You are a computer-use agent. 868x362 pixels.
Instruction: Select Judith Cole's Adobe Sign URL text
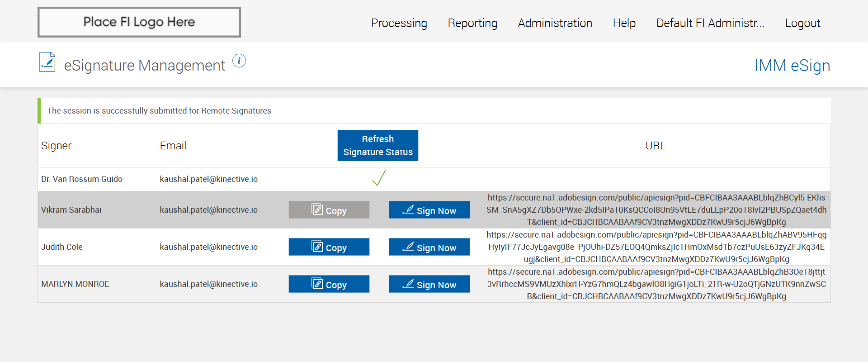[656, 247]
